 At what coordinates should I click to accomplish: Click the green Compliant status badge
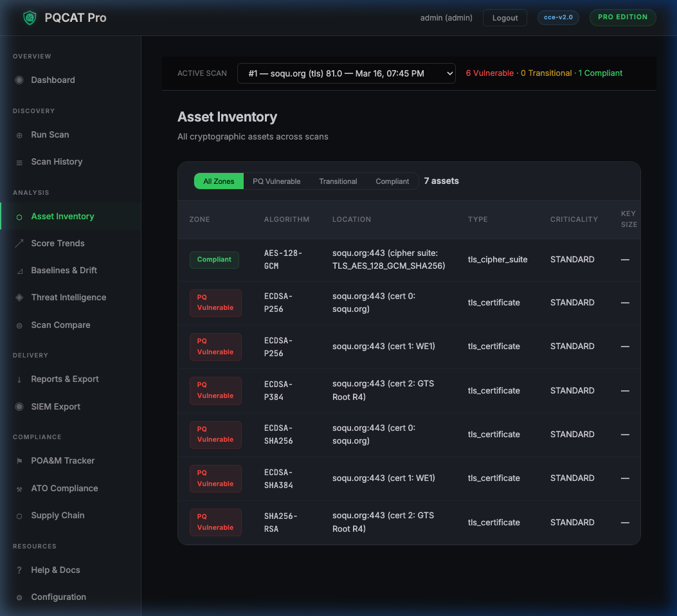[215, 260]
